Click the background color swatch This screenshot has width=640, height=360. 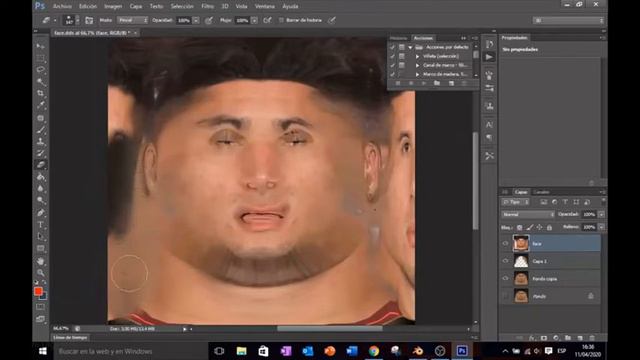click(x=44, y=296)
